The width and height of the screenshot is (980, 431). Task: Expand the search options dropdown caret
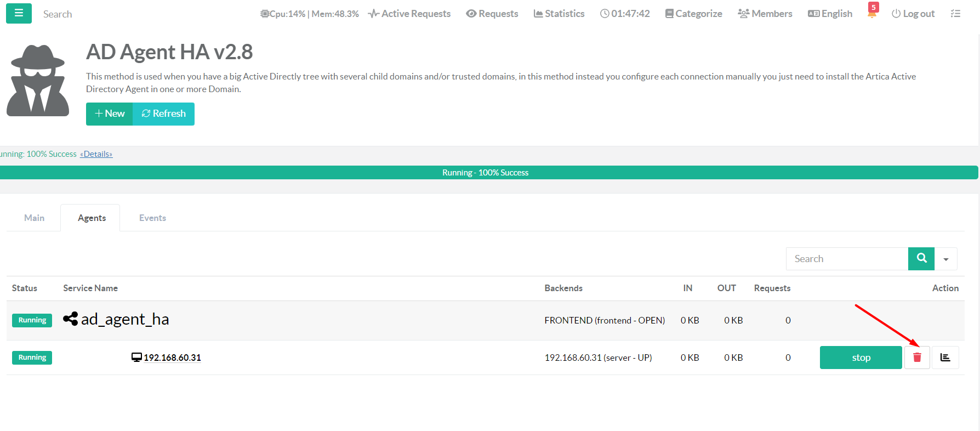[946, 259]
